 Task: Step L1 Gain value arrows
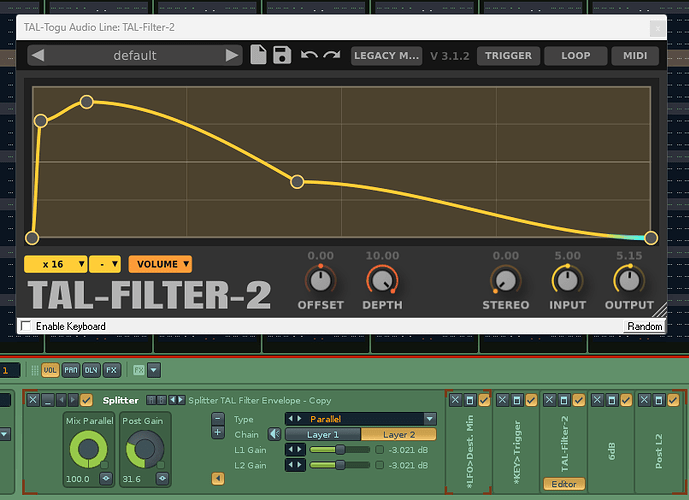[x=295, y=449]
